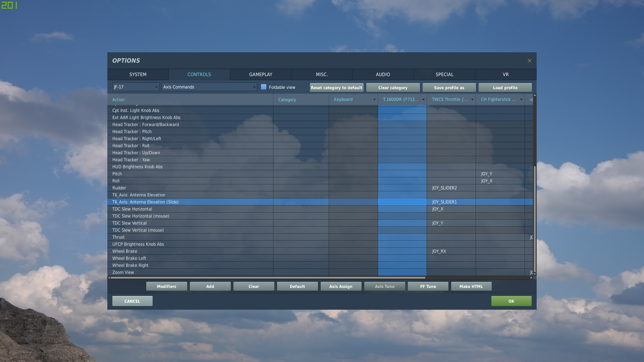Click Save profile as button

[x=449, y=87]
